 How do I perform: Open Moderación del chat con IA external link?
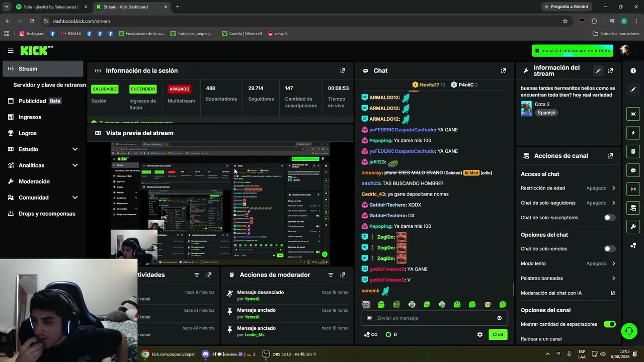pyautogui.click(x=613, y=293)
